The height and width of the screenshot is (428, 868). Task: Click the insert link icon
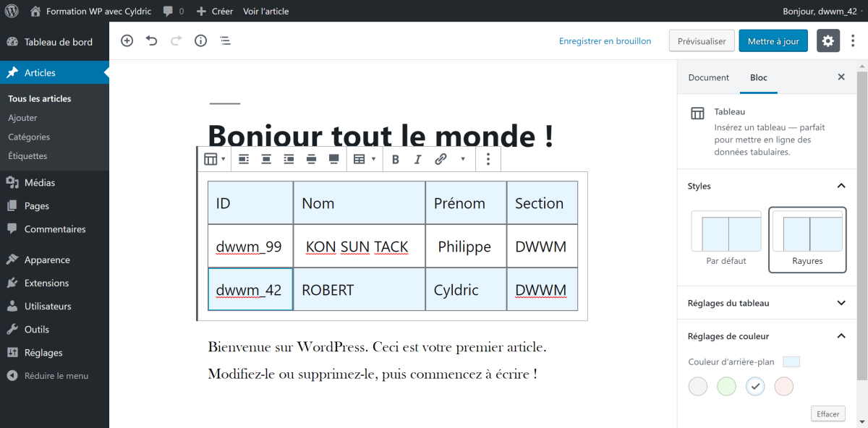pyautogui.click(x=441, y=159)
